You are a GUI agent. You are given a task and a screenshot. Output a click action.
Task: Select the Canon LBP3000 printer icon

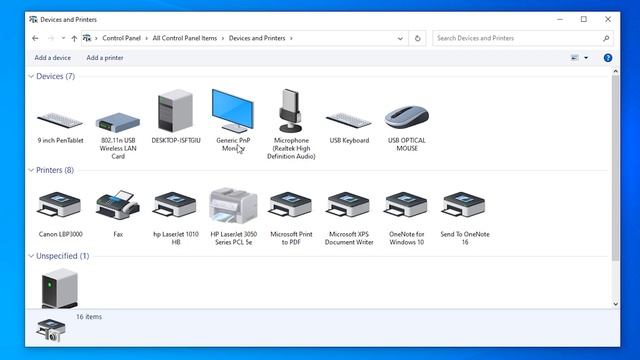60,205
